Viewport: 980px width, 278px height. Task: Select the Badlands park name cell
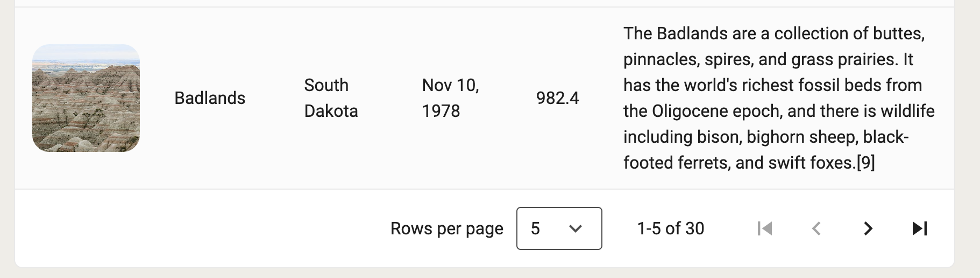210,98
